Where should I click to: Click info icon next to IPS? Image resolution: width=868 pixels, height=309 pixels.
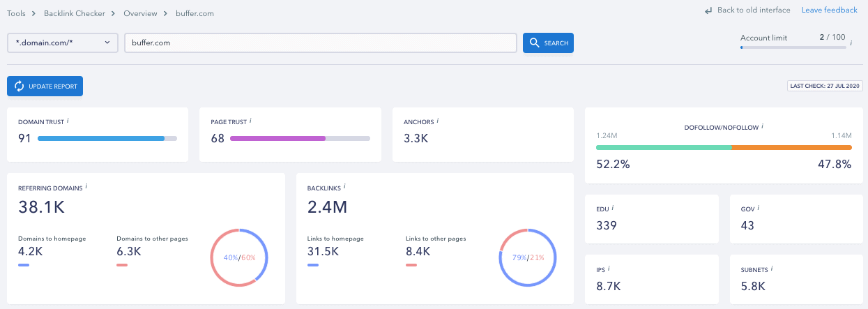click(x=609, y=268)
